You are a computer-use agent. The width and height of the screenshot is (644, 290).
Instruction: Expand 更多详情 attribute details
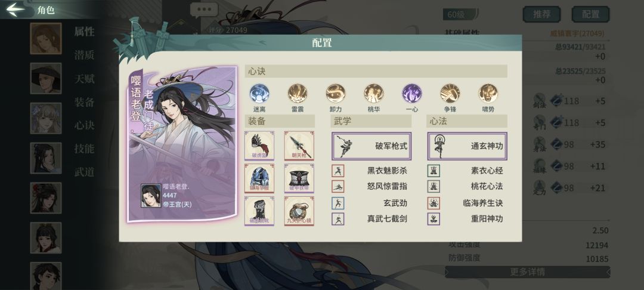[527, 272]
